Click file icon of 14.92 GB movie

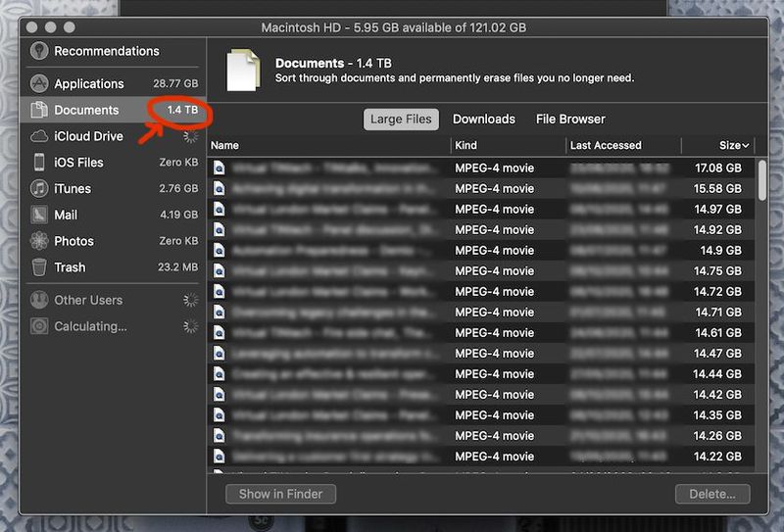[219, 229]
